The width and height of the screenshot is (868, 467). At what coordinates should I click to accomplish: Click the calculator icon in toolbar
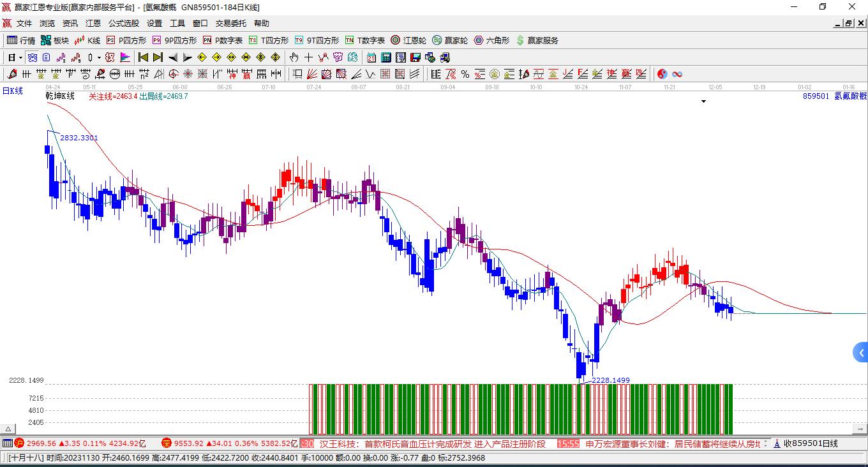pyautogui.click(x=385, y=57)
